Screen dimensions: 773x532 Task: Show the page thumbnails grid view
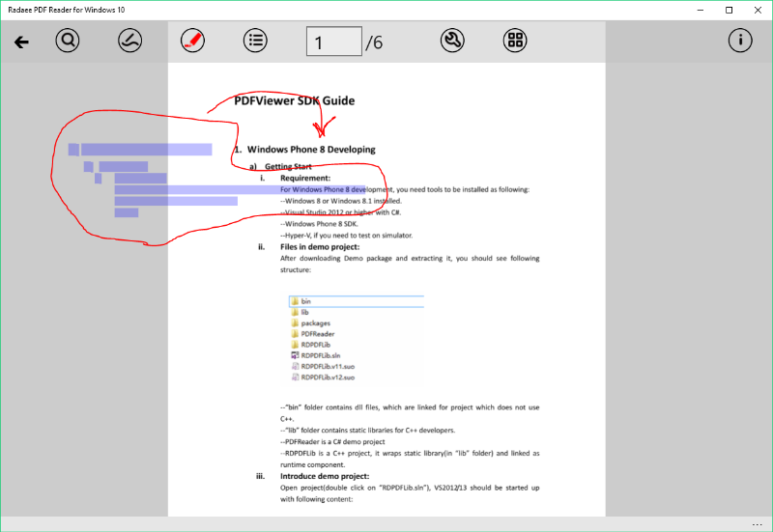coord(515,41)
